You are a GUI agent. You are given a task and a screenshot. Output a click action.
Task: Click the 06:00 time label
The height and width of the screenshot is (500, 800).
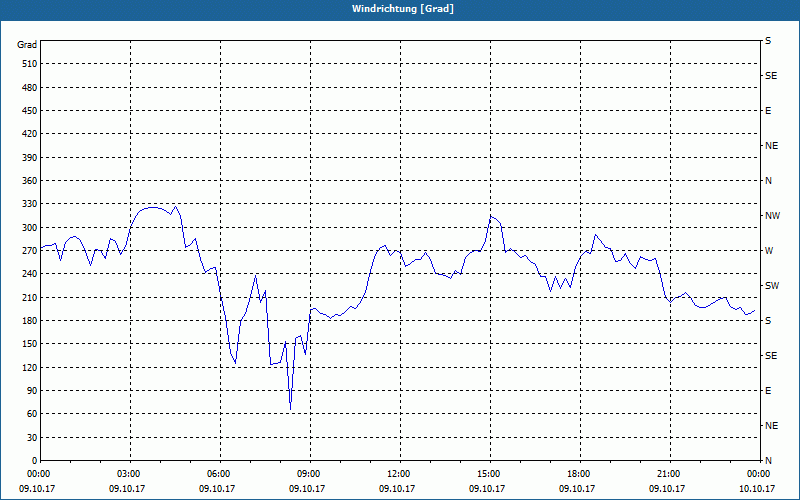click(x=217, y=474)
